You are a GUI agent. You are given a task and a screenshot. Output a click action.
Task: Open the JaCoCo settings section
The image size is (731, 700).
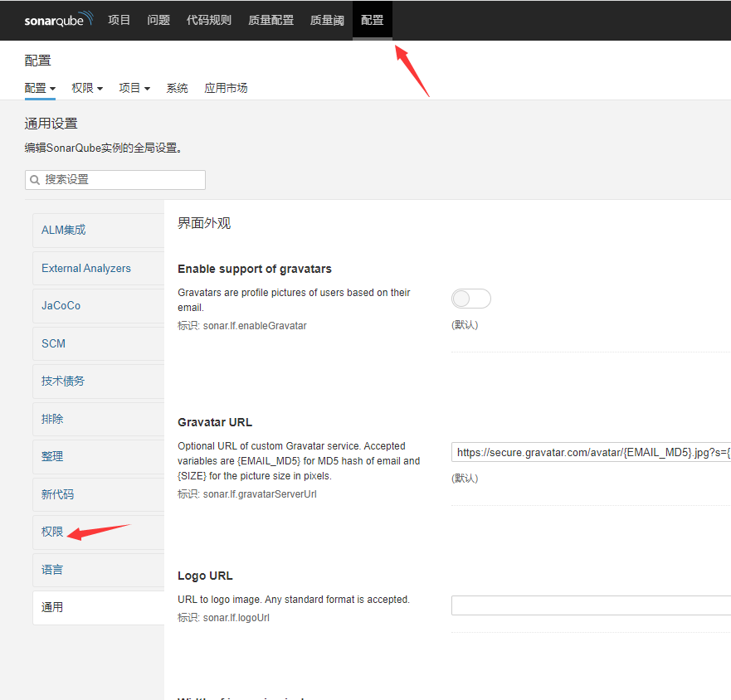tap(60, 305)
